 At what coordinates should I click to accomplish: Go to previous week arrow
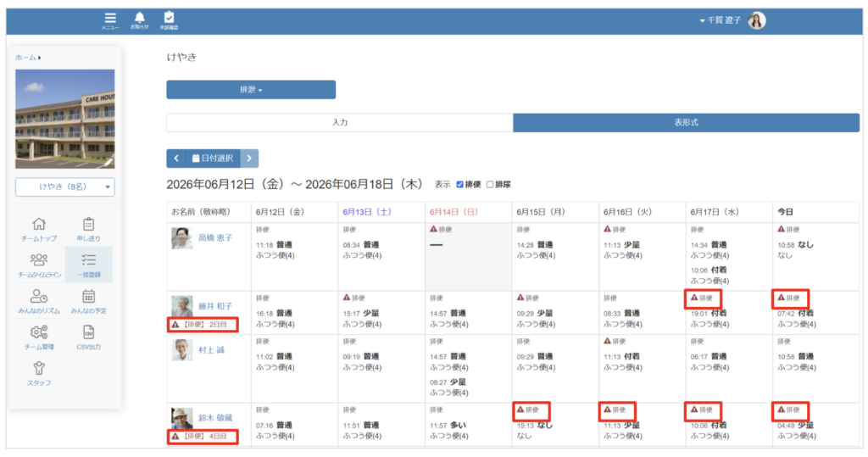point(176,159)
